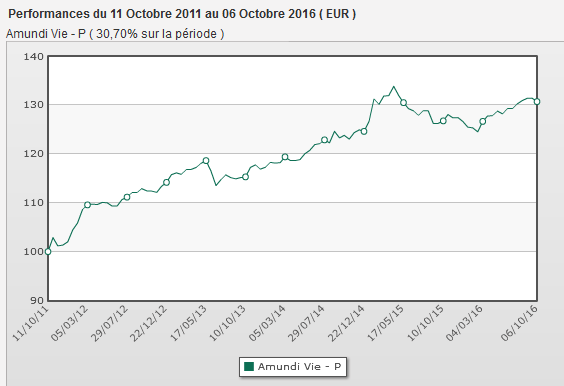
Task: Select the data point marker at 10/10/13
Action: click(x=245, y=177)
